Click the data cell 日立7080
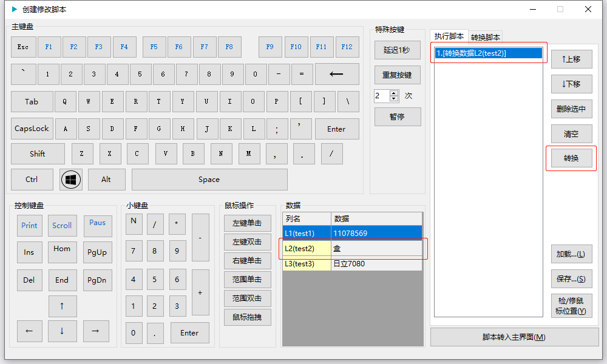The width and height of the screenshot is (607, 364). point(376,263)
